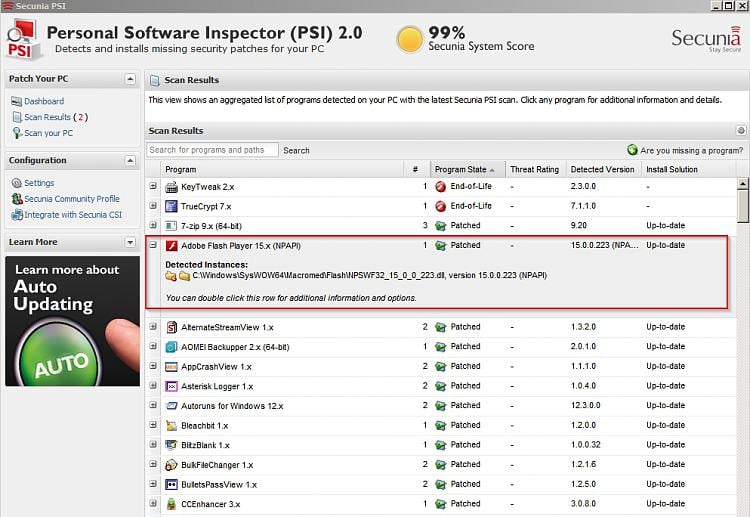Screen dimensions: 750x517
Task: Click Are you missing a program link
Action: click(x=691, y=151)
